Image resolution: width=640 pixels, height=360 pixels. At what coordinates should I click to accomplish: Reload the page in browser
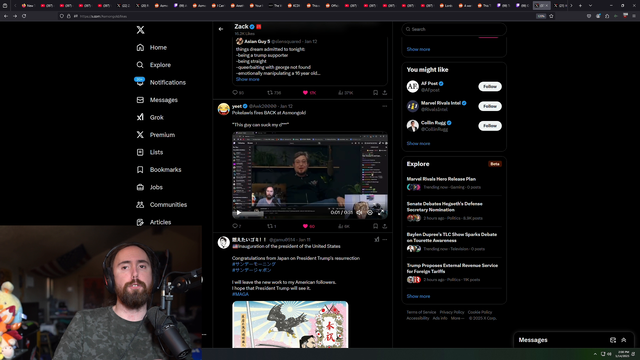(x=24, y=16)
